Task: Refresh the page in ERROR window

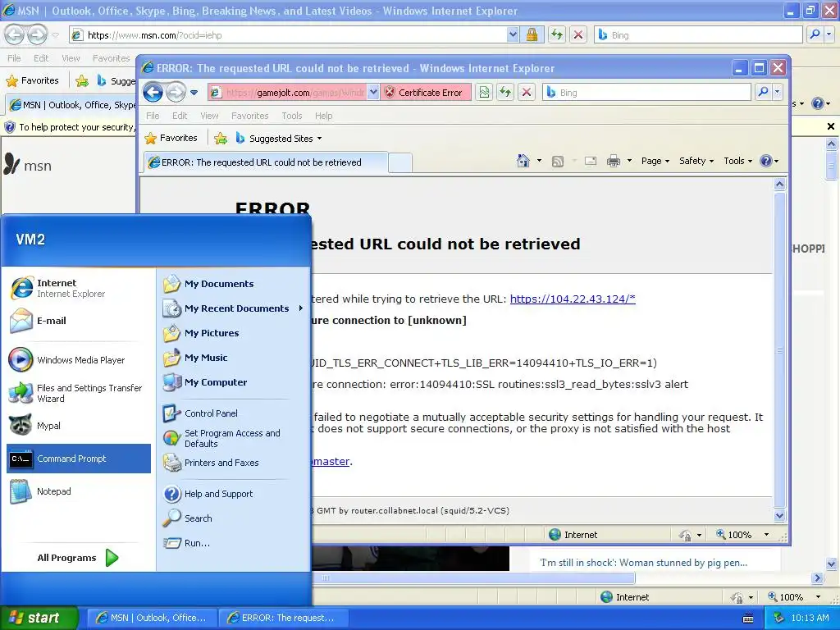Action: click(505, 92)
